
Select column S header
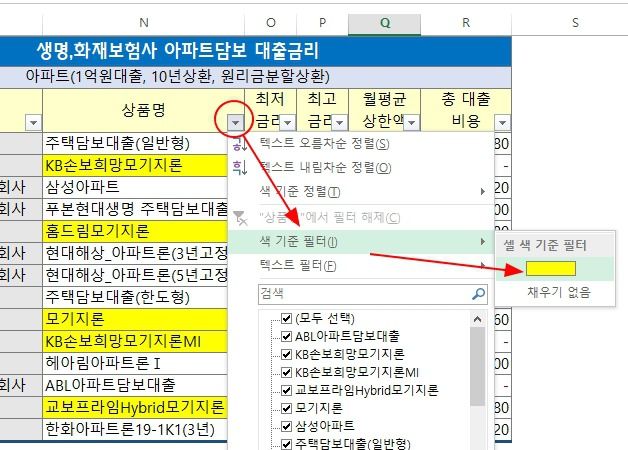(575, 23)
